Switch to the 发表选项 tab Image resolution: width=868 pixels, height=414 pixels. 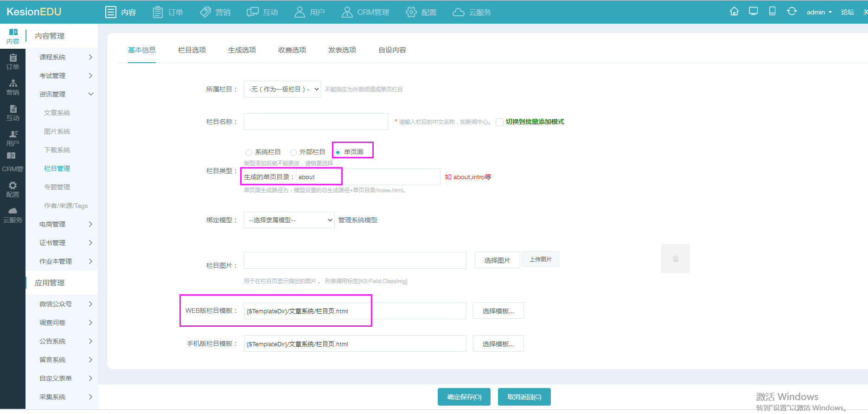pos(342,50)
